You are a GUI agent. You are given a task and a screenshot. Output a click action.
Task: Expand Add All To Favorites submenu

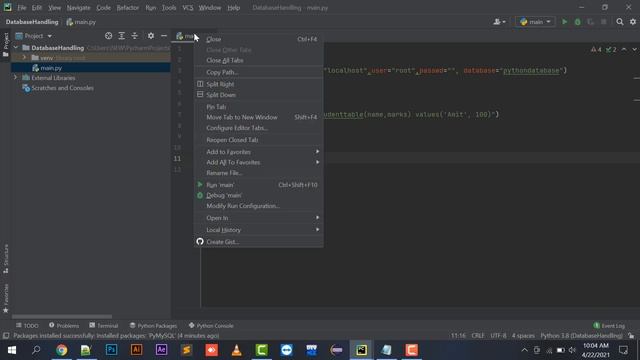coord(258,162)
